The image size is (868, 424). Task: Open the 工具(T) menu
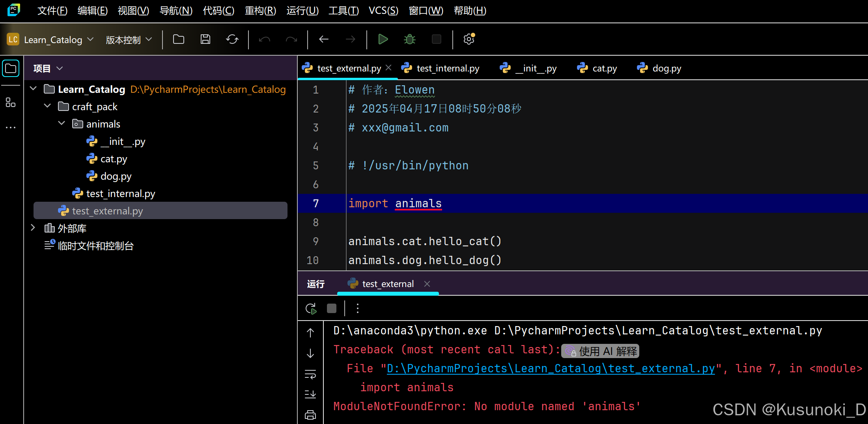coord(343,11)
